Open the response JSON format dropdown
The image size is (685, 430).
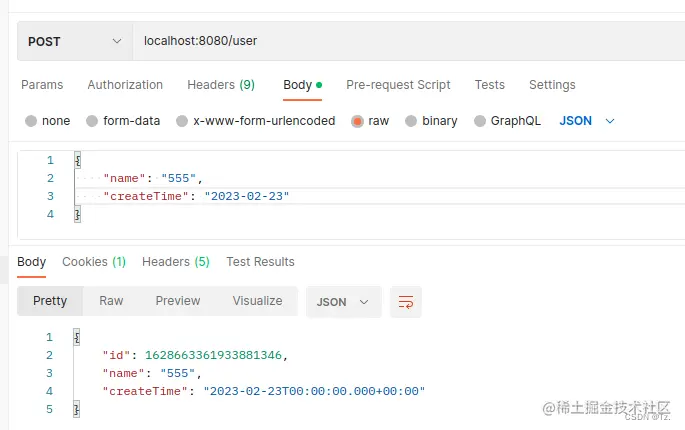(x=343, y=302)
